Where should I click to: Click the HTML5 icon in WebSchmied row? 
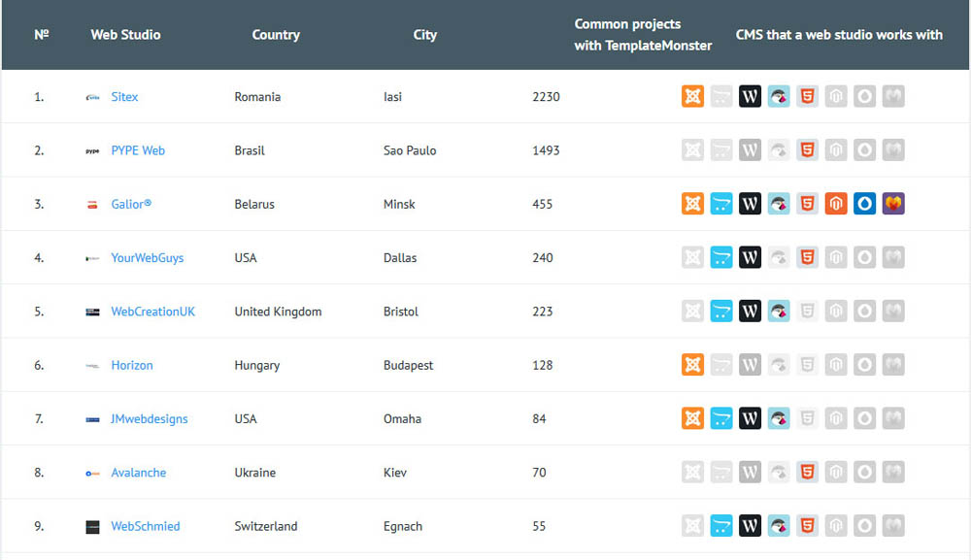tap(807, 526)
